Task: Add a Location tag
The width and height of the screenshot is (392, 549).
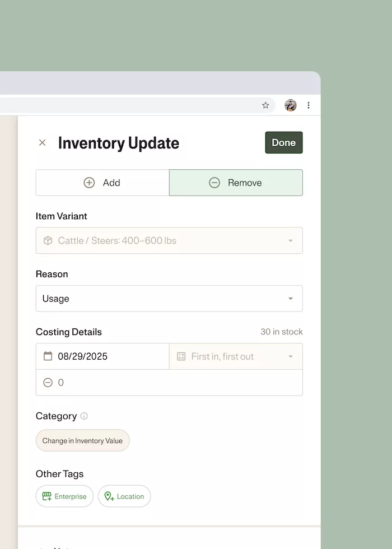Action: click(x=124, y=496)
